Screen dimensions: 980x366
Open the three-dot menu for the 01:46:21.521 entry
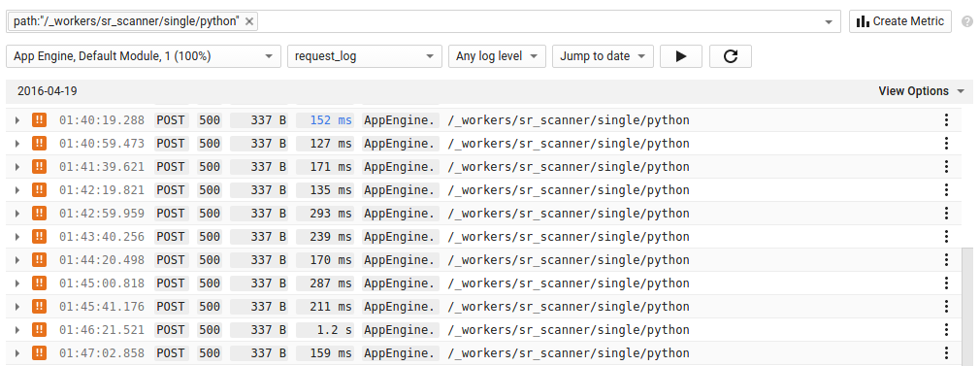[947, 330]
